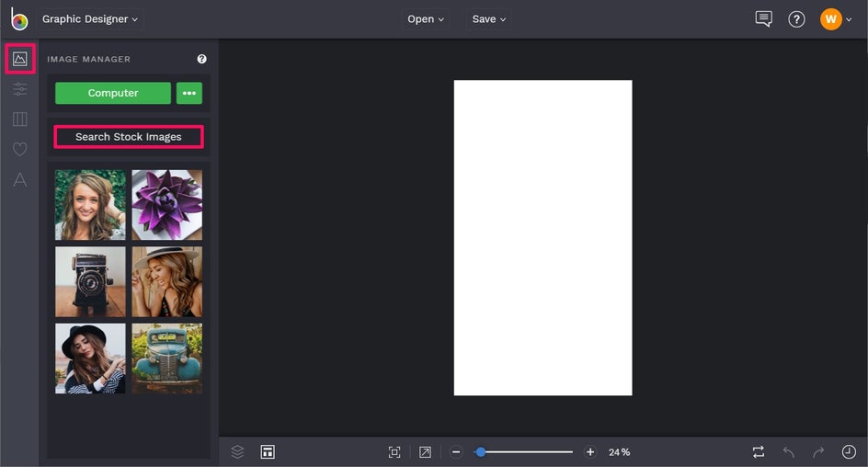868x467 pixels.
Task: Click the layout template icon in bottom bar
Action: tap(268, 451)
